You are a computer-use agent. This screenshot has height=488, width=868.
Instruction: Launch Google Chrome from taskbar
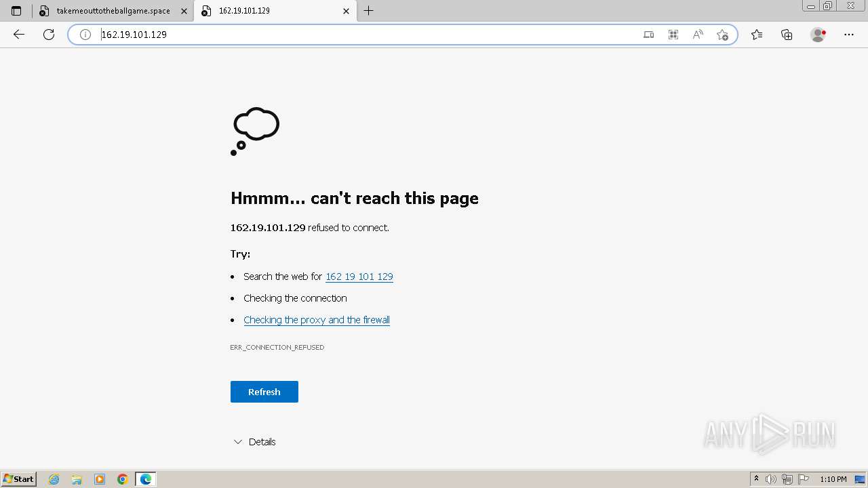point(123,479)
